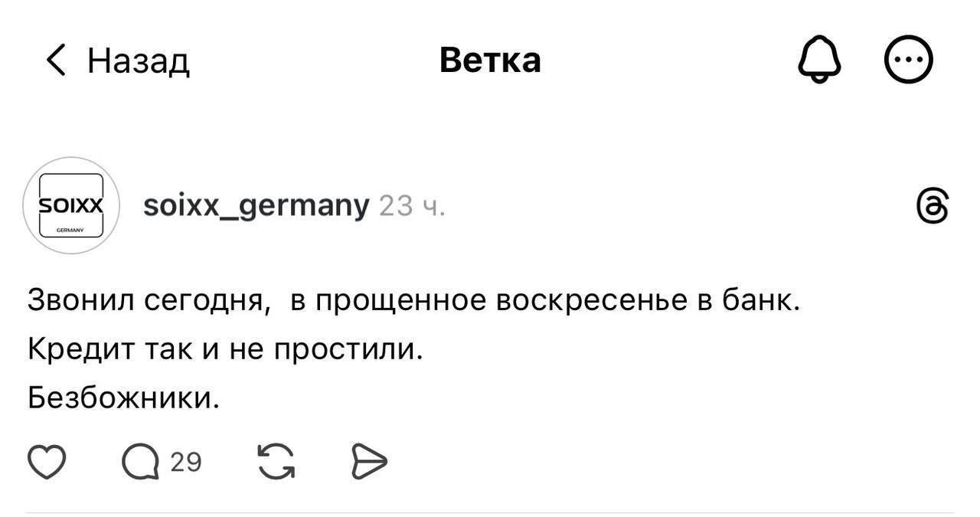The height and width of the screenshot is (517, 980).
Task: Share the post via the send icon
Action: (x=370, y=460)
